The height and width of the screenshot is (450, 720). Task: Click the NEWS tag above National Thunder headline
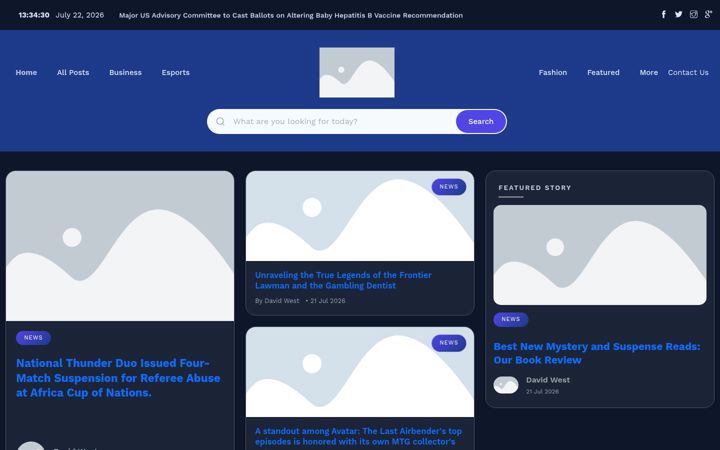pos(33,338)
